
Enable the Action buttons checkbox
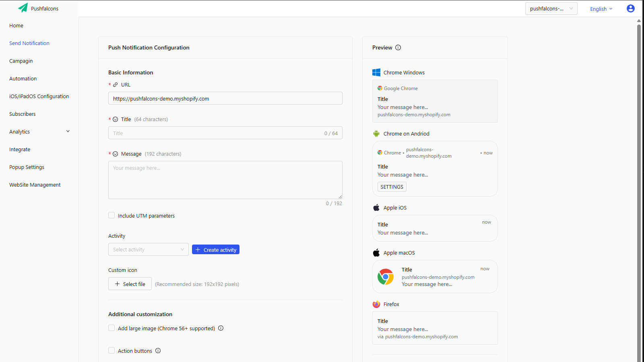click(x=111, y=350)
